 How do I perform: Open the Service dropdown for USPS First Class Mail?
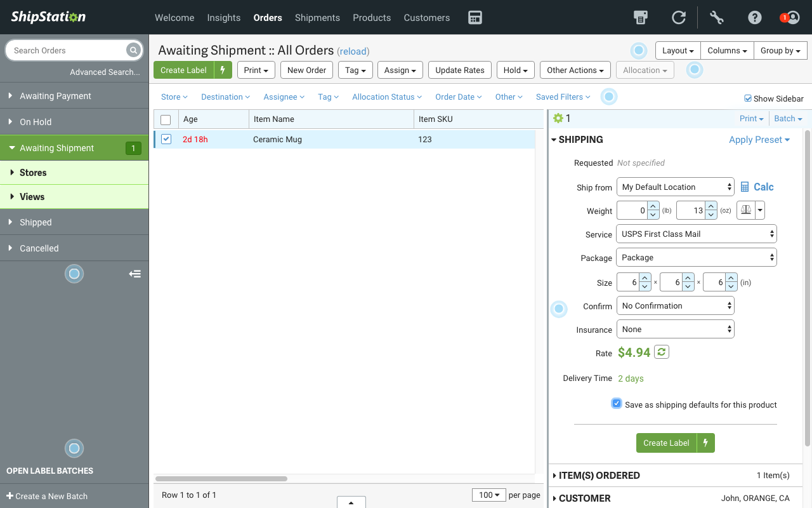(696, 234)
